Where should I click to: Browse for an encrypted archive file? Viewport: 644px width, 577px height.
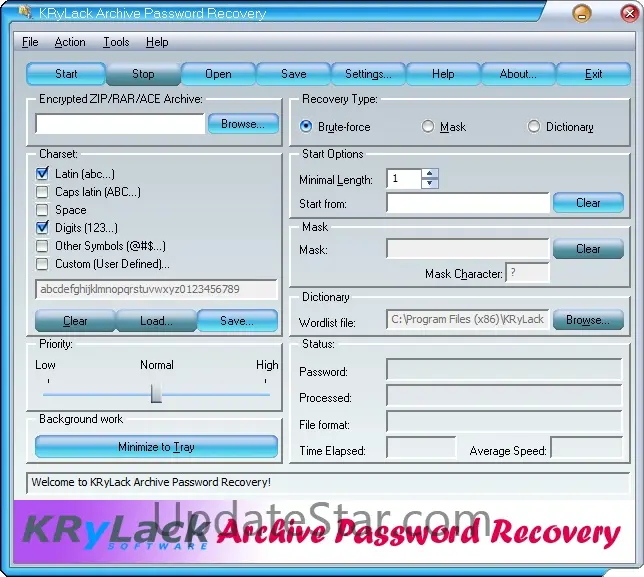[x=243, y=124]
